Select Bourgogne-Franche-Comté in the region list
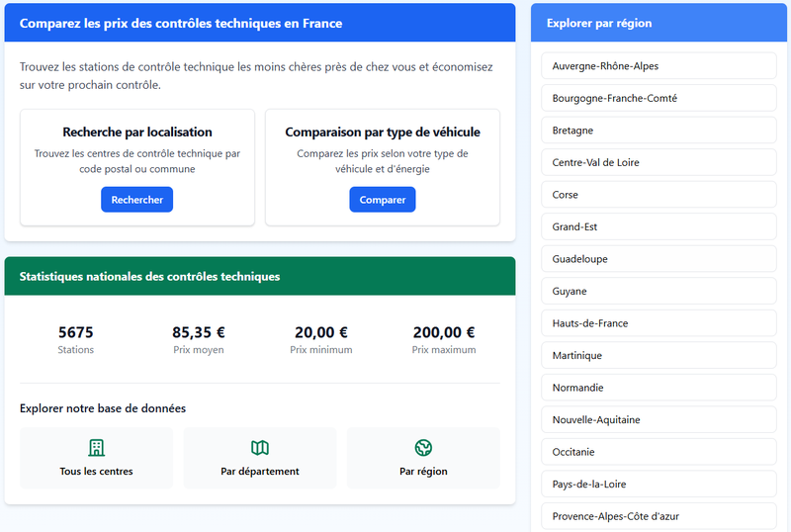 tap(659, 98)
